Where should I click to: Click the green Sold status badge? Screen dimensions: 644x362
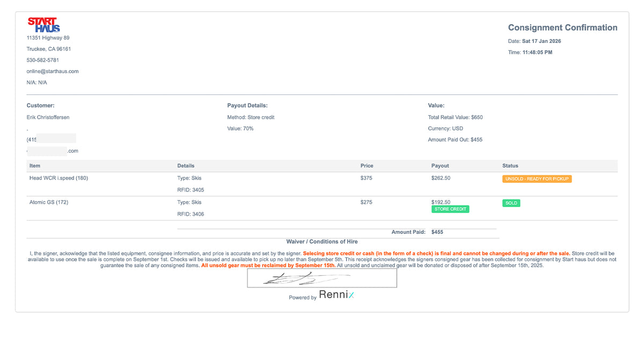pos(511,203)
